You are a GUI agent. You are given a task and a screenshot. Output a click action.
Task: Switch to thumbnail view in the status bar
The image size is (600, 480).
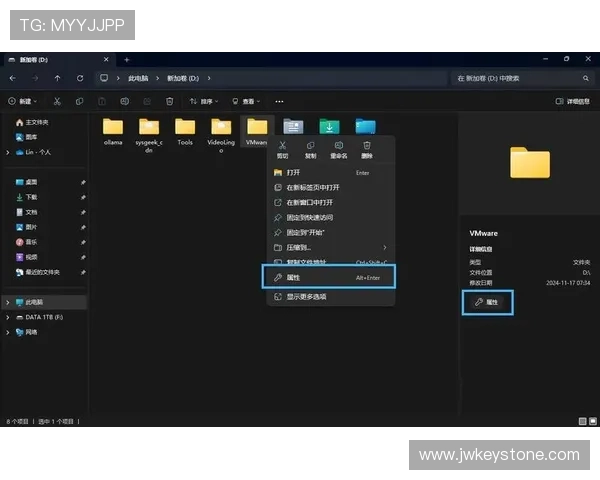[x=590, y=422]
